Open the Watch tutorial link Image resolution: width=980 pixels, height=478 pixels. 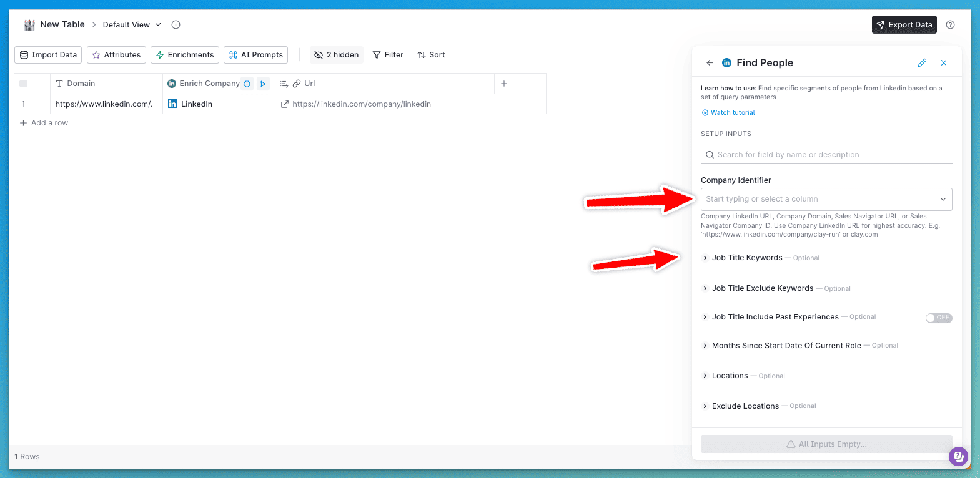[x=732, y=113]
